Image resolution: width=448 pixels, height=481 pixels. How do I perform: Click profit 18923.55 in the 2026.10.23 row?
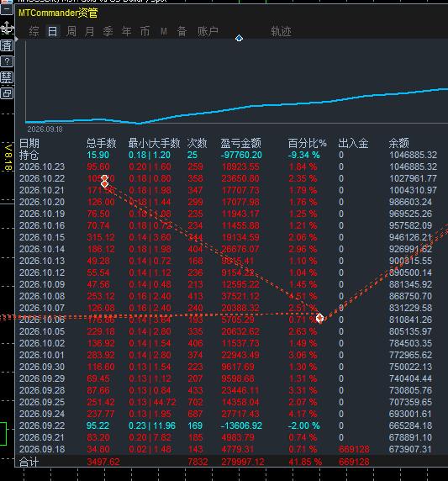(240, 166)
